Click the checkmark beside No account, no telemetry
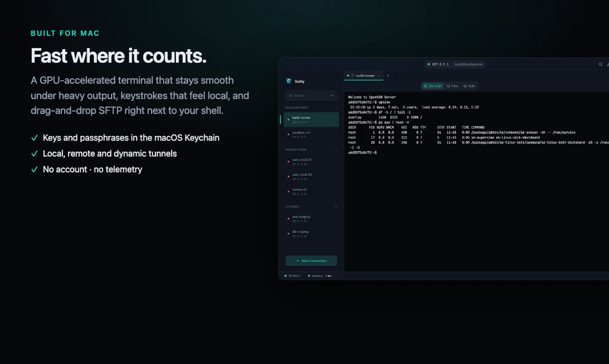This screenshot has height=364, width=609. 34,170
